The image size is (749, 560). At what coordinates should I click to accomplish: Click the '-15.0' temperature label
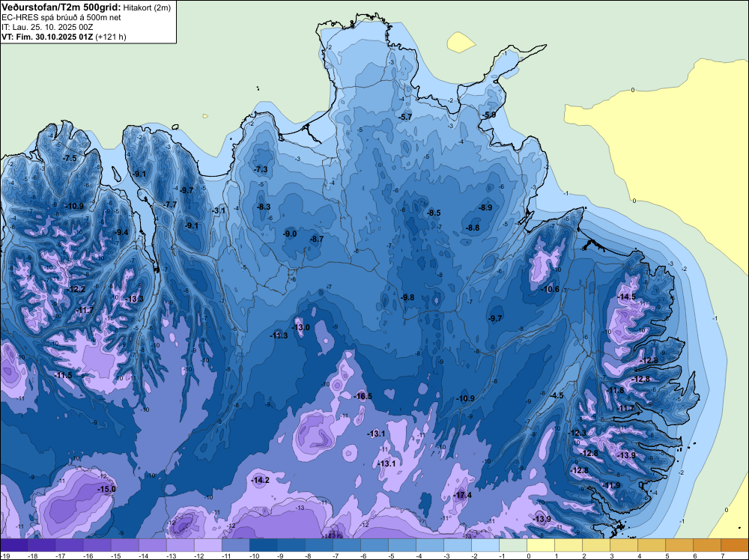[x=106, y=489]
